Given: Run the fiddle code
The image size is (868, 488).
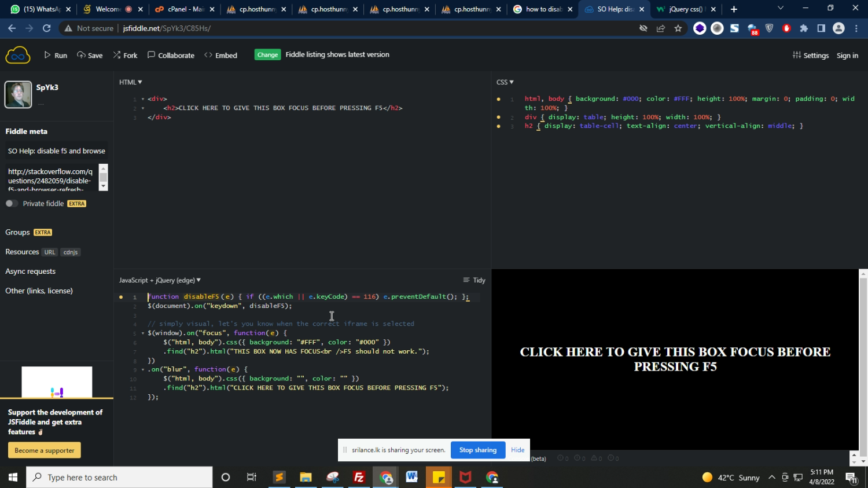Looking at the screenshot, I should 56,56.
